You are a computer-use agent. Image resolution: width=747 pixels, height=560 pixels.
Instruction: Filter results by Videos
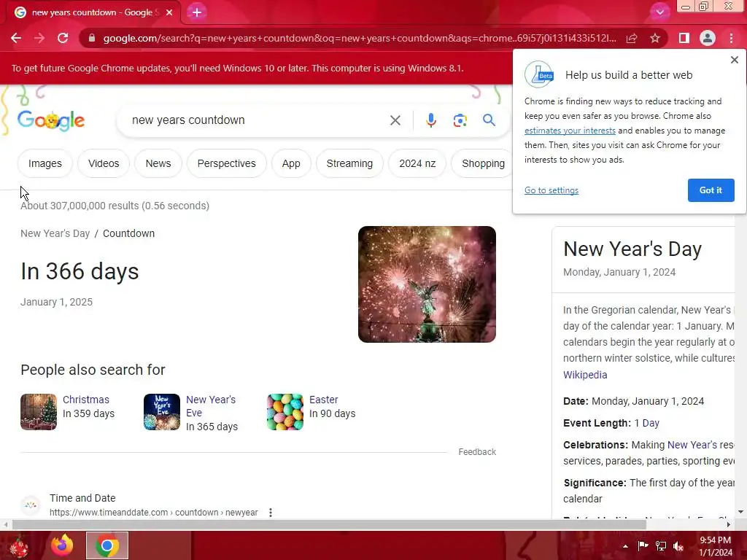[104, 163]
